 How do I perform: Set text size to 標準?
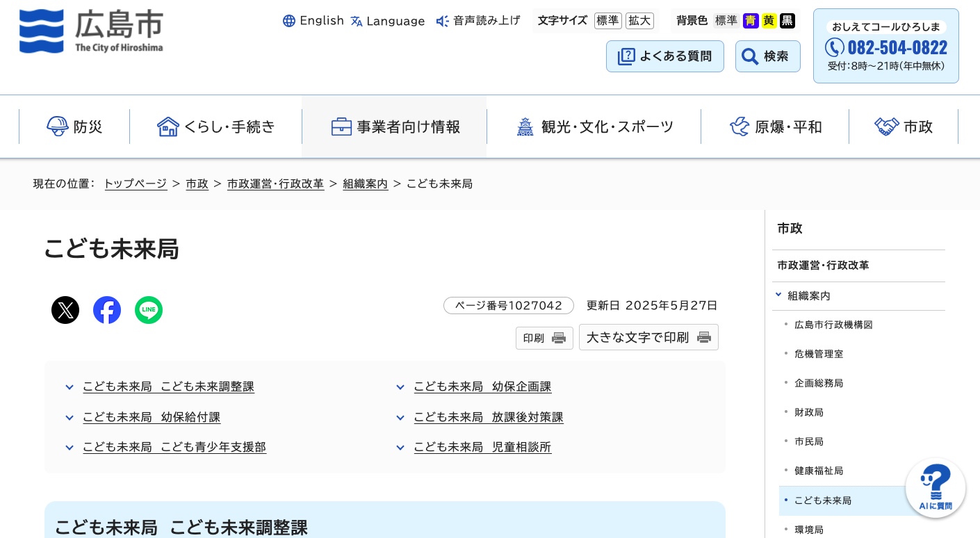(x=607, y=21)
